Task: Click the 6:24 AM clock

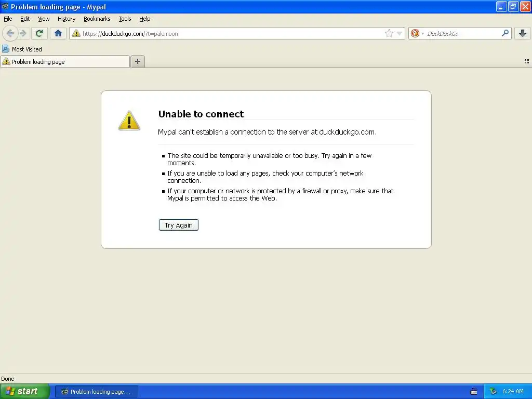Action: click(513, 391)
